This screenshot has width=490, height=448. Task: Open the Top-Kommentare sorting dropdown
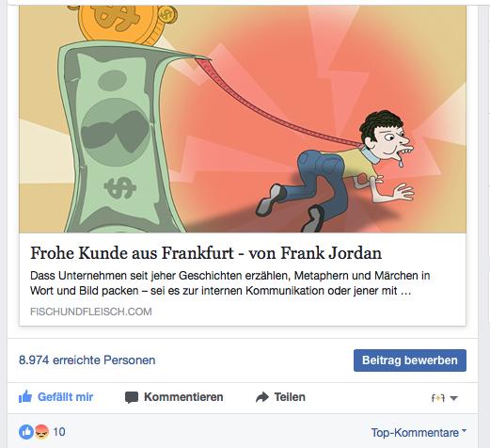coord(419,433)
